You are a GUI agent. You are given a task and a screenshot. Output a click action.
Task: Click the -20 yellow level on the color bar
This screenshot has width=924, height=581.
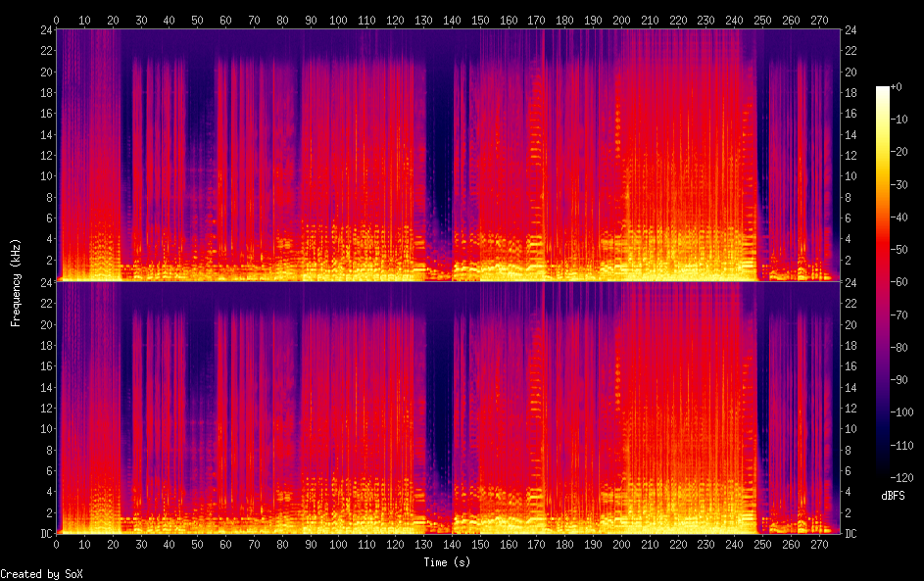click(883, 152)
